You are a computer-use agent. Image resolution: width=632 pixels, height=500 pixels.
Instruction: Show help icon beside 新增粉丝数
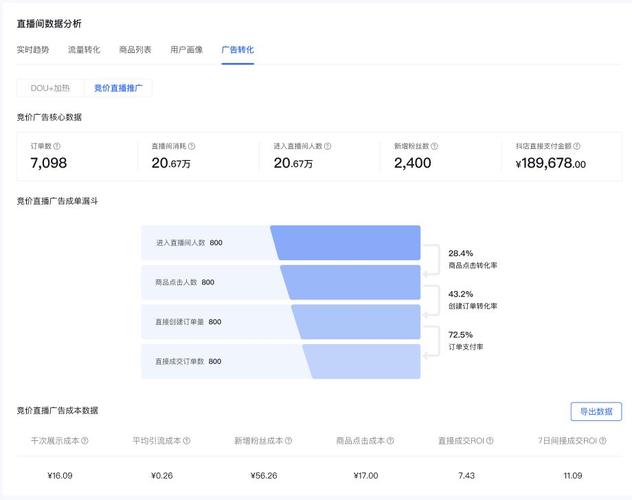pyautogui.click(x=434, y=146)
